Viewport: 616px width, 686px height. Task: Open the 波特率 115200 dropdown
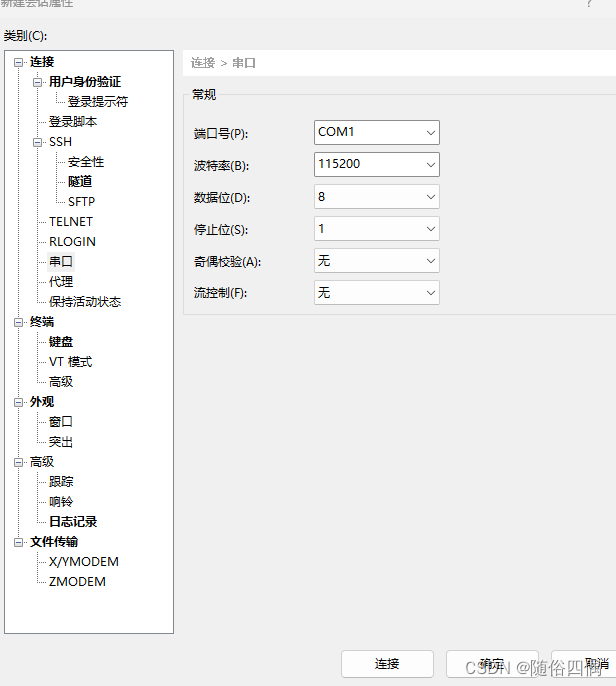tap(377, 164)
